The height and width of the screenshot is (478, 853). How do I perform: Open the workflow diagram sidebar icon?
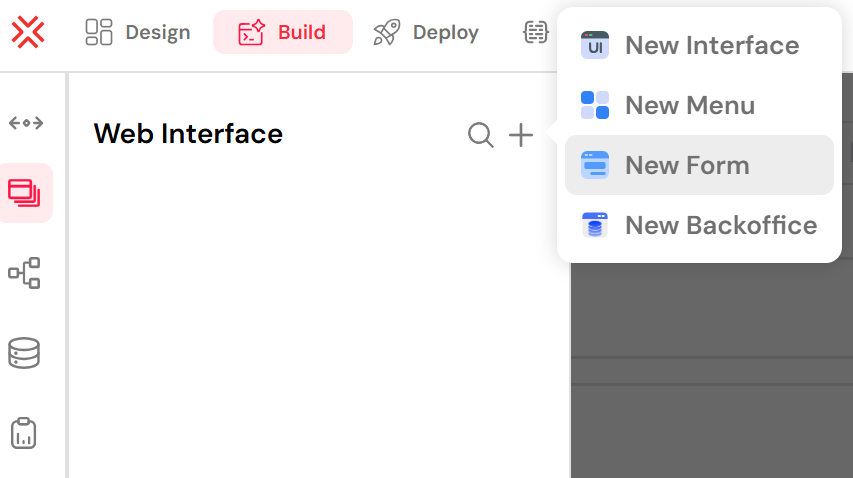(x=24, y=273)
